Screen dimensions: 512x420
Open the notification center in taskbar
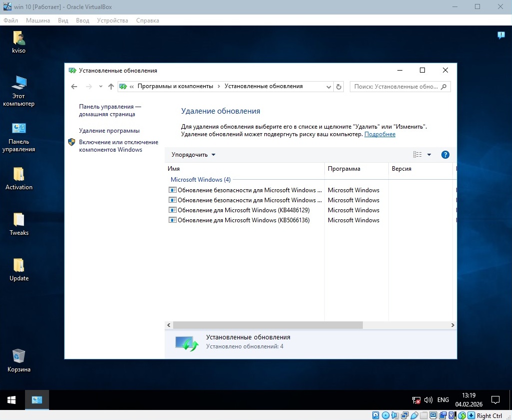495,400
